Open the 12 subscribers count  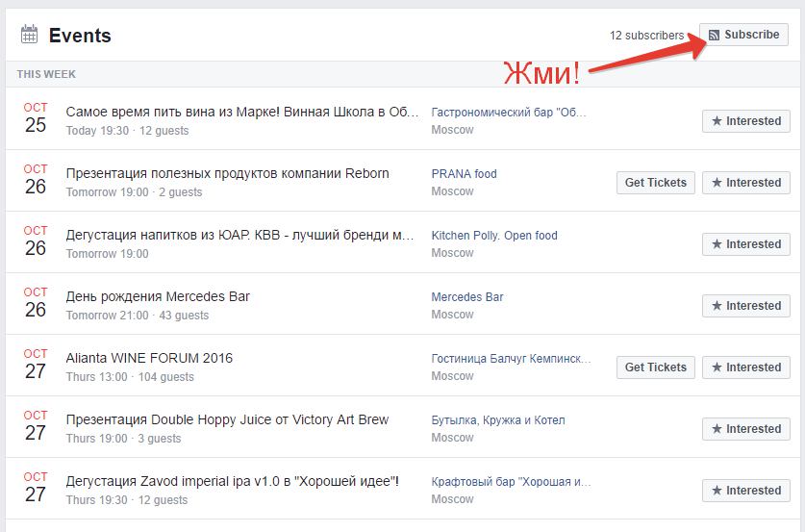[x=646, y=36]
